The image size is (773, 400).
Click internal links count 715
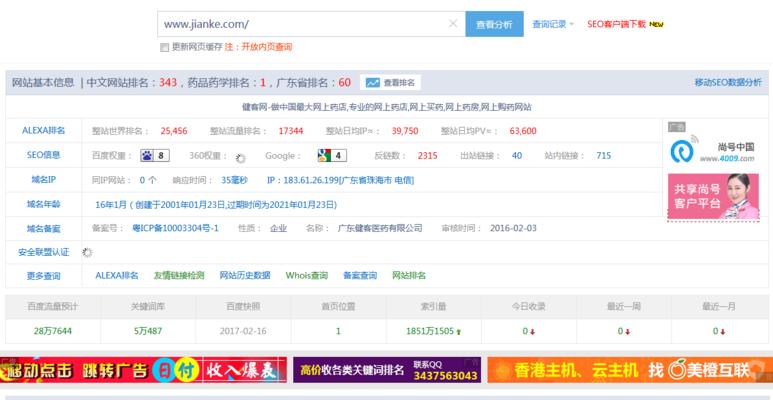603,156
